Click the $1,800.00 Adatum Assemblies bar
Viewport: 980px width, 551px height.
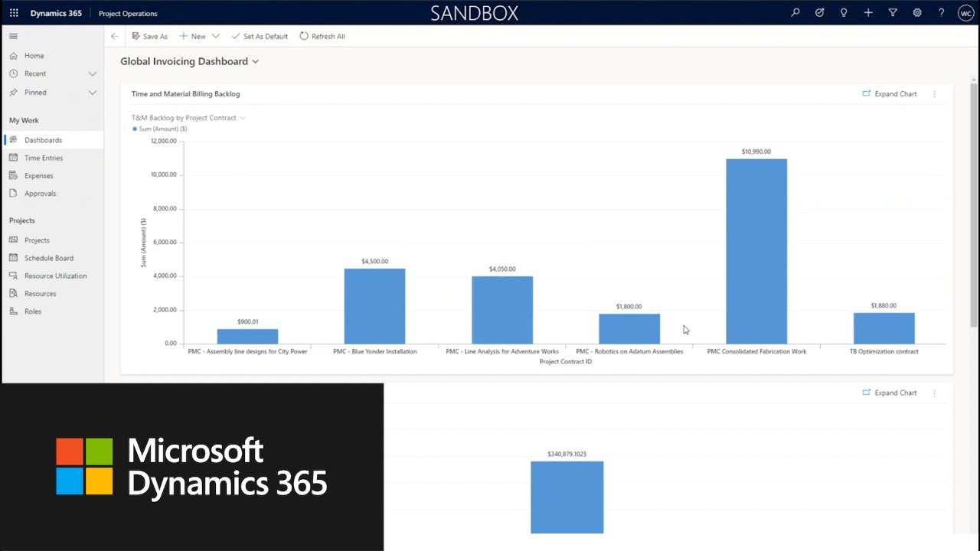(629, 329)
